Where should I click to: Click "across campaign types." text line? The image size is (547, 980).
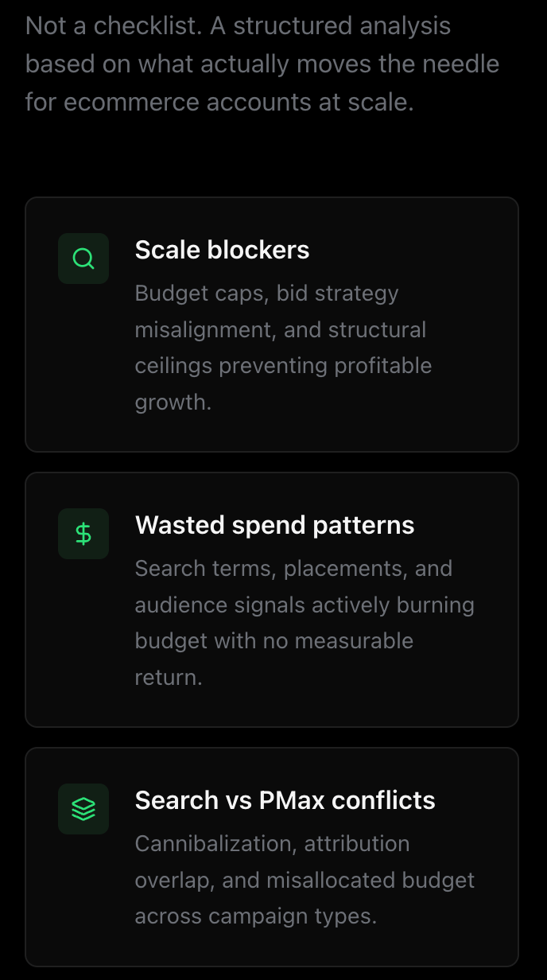coord(255,916)
